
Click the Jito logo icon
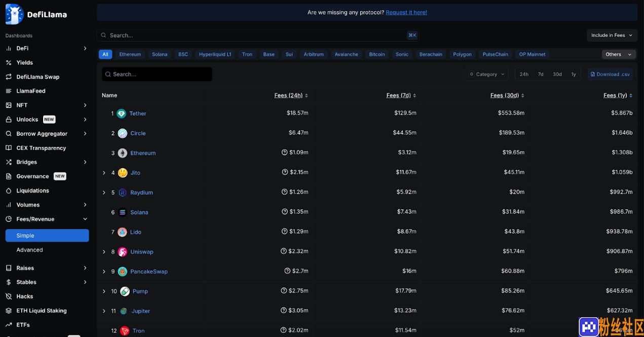coord(123,173)
